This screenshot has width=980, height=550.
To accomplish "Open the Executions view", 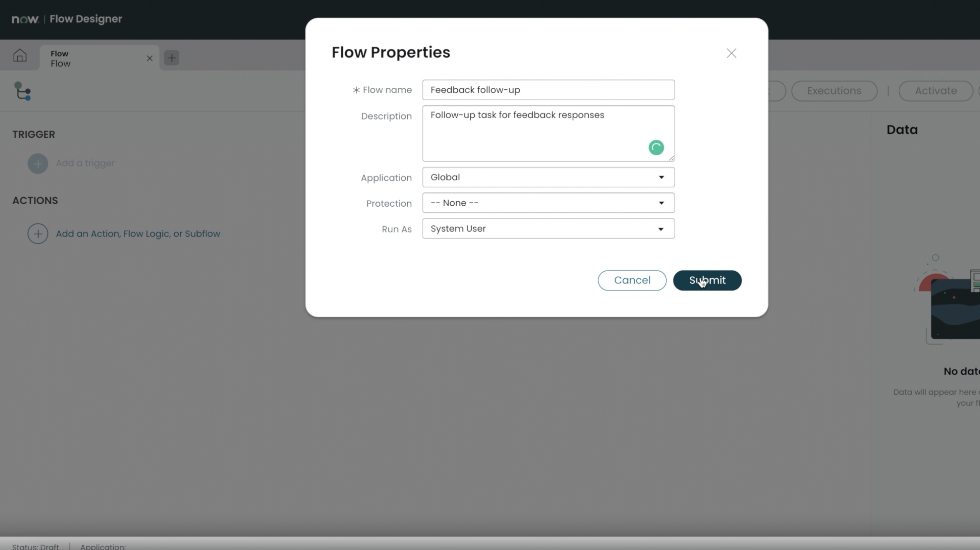I will 834,91.
